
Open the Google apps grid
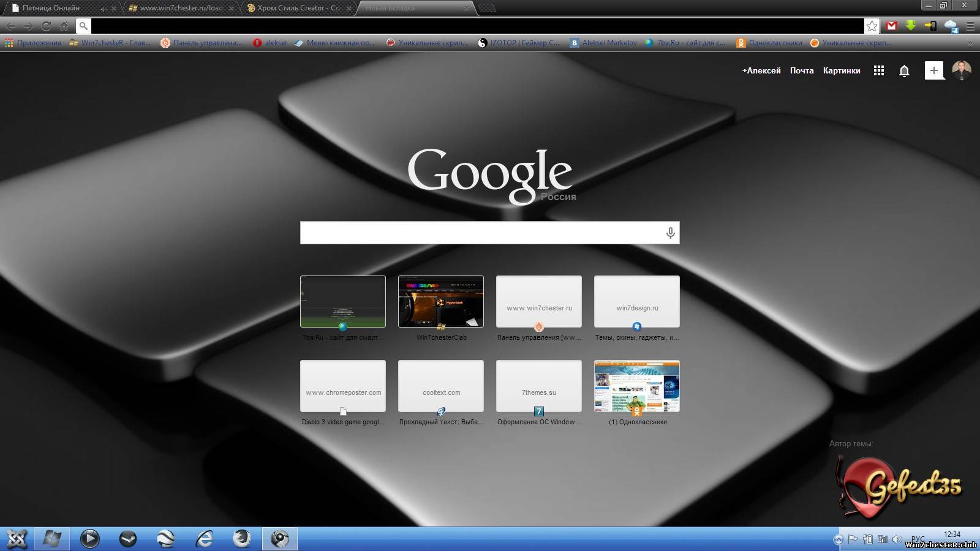879,70
